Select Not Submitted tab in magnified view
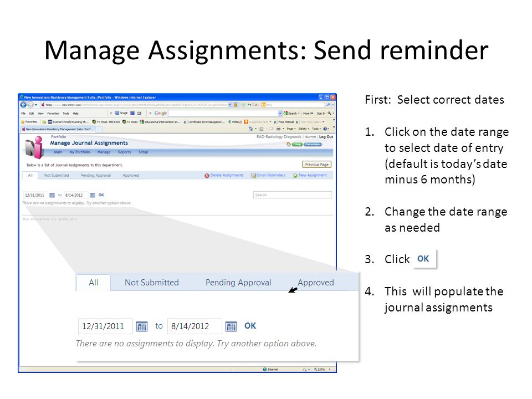The height and width of the screenshot is (399, 532). (152, 283)
